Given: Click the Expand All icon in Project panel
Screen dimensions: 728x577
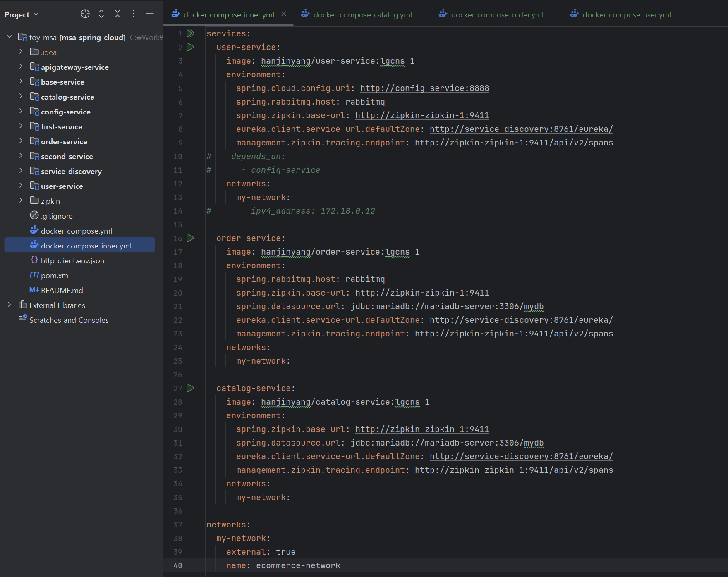Looking at the screenshot, I should coord(101,14).
